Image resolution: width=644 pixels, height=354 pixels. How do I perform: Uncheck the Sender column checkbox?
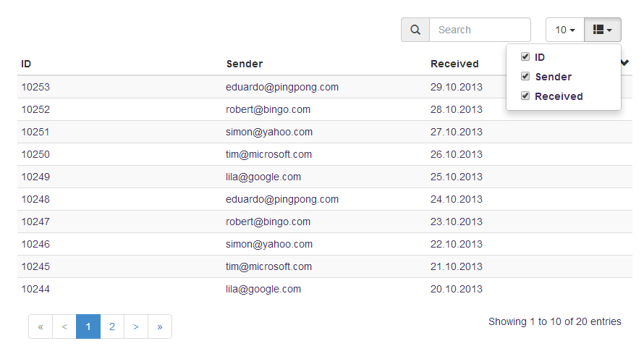(x=525, y=77)
